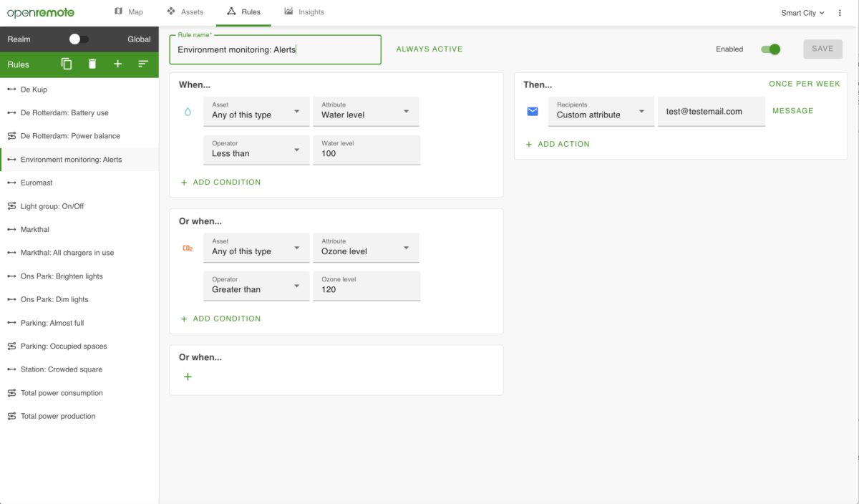This screenshot has width=859, height=504.
Task: Click the plus icon in empty Or when
Action: pos(188,377)
